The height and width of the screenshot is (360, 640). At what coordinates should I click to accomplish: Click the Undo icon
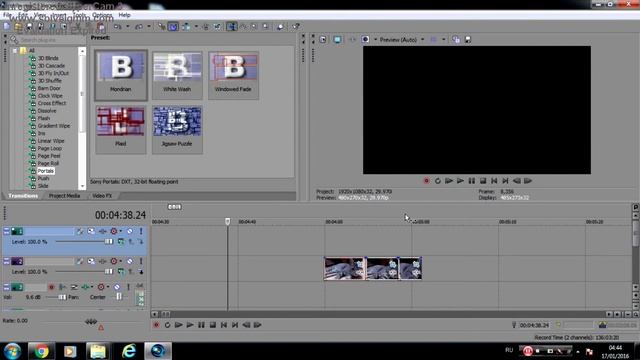[x=118, y=27]
